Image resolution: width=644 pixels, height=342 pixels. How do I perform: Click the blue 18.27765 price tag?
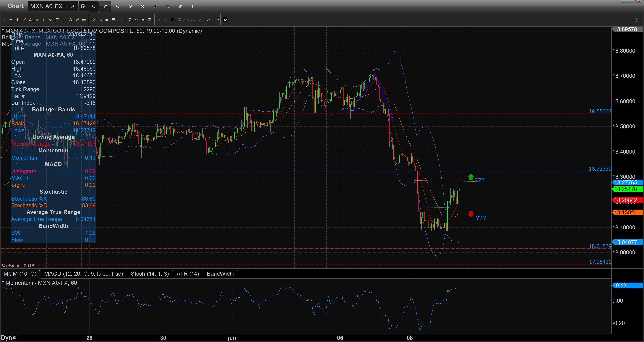[627, 182]
